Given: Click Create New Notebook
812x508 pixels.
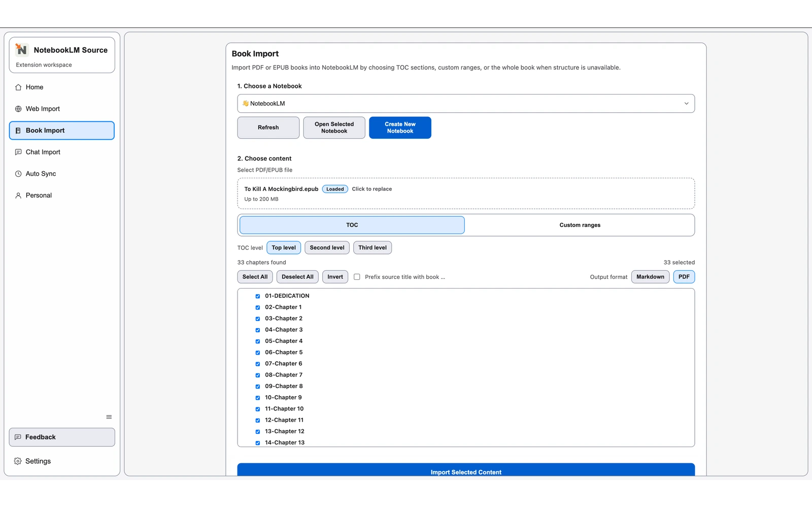Looking at the screenshot, I should [x=400, y=128].
